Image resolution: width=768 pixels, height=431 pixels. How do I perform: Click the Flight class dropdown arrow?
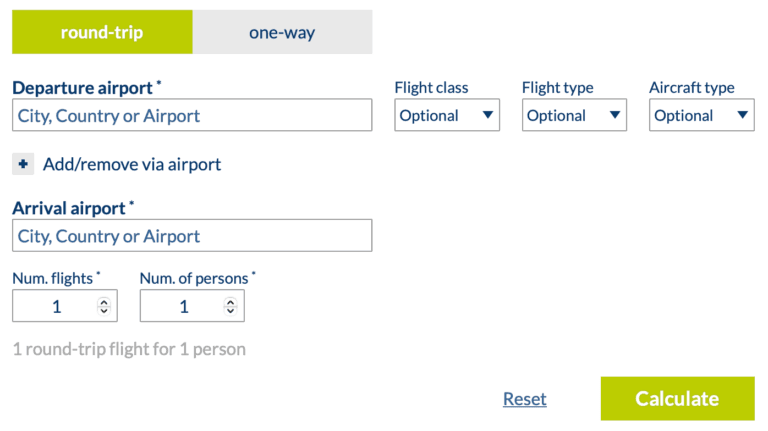click(x=487, y=116)
